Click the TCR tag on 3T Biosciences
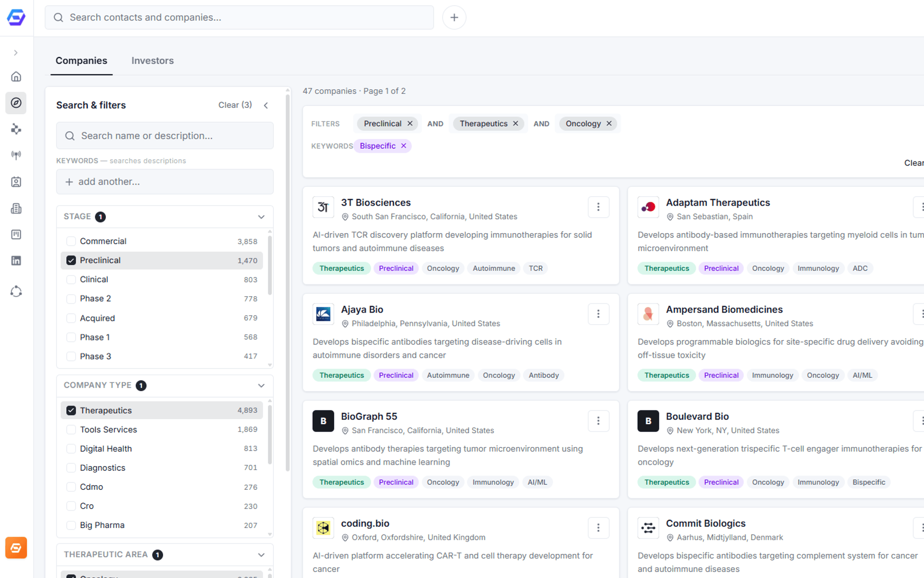This screenshot has width=924, height=578. click(x=536, y=268)
